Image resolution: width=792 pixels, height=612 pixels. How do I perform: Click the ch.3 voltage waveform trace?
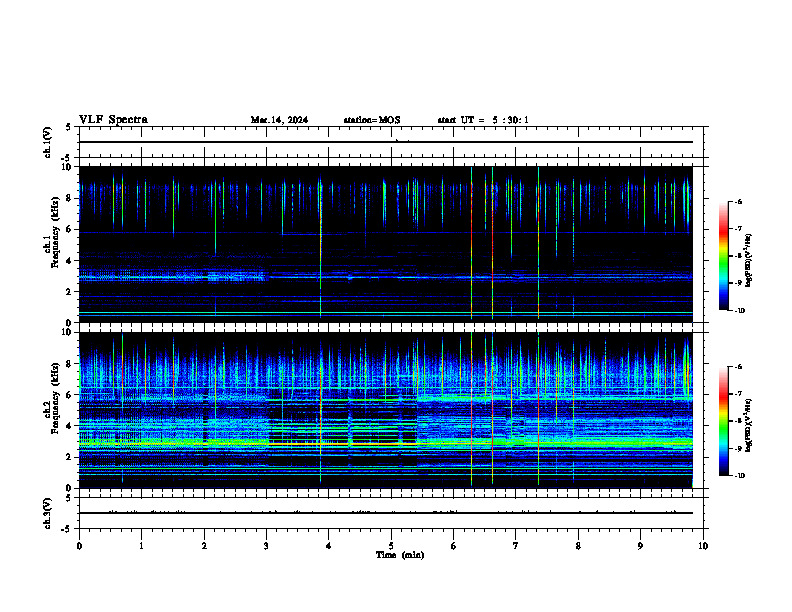coord(385,513)
